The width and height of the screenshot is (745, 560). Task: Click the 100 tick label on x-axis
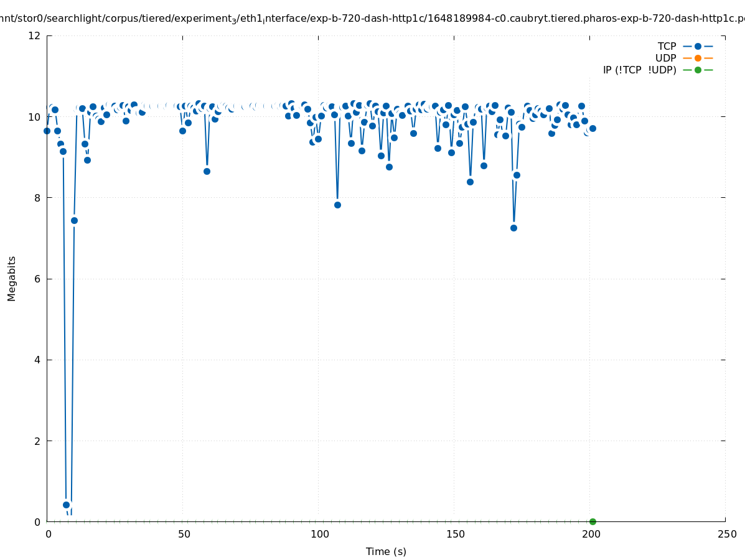coord(319,534)
